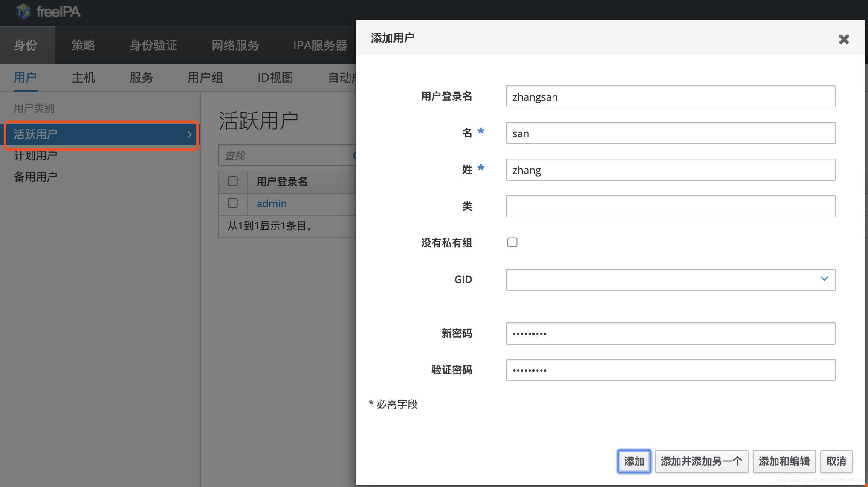Open the Policy top menu tab
This screenshot has width=868, height=487.
(83, 45)
